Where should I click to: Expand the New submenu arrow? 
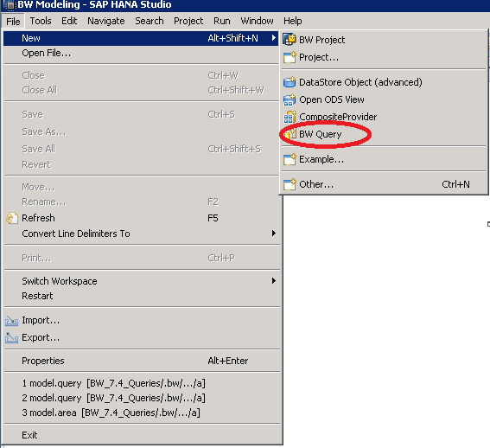[274, 38]
